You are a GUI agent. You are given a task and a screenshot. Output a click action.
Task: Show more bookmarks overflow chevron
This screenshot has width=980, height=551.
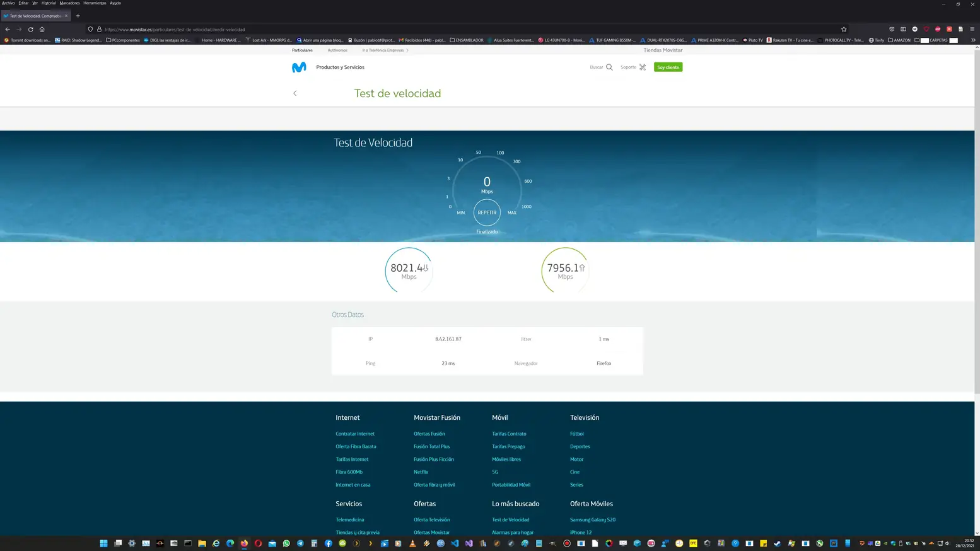973,40
